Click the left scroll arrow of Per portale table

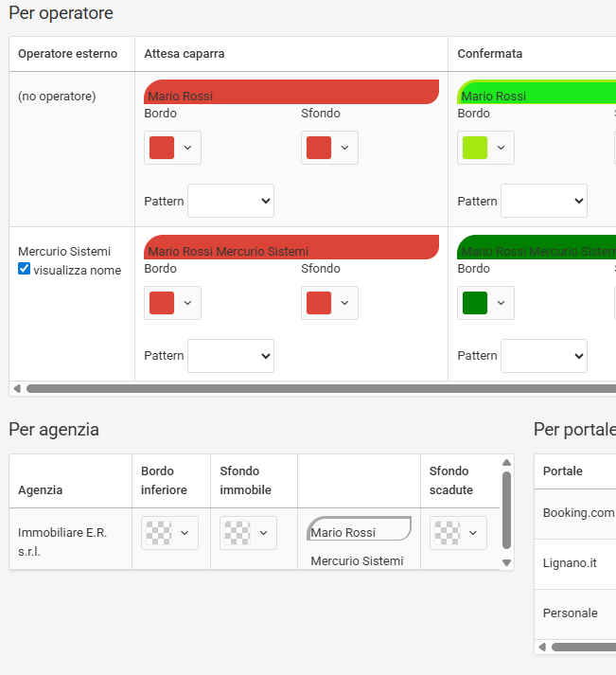(x=542, y=648)
